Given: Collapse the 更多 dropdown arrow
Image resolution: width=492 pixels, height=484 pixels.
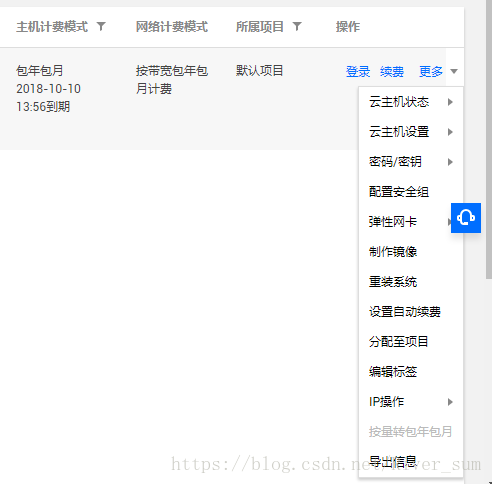Looking at the screenshot, I should coord(454,71).
